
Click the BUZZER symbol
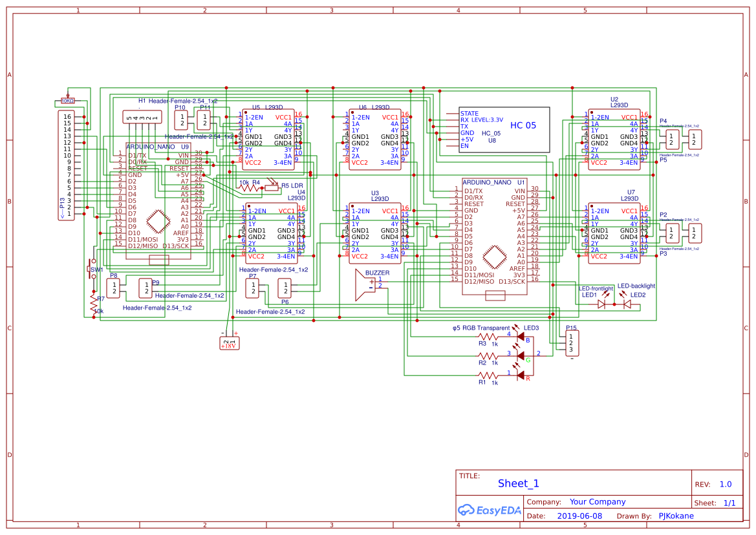pyautogui.click(x=365, y=284)
